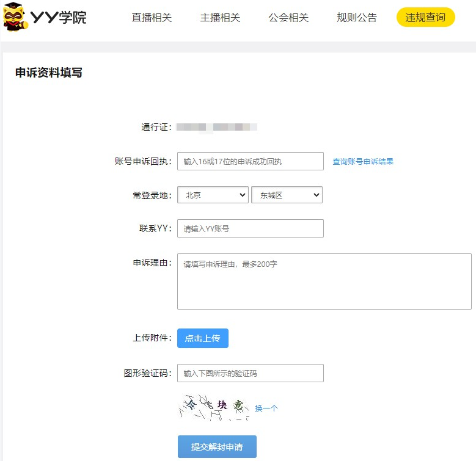Select the highlighted 违规查询 tab
This screenshot has height=461, width=476.
click(425, 18)
